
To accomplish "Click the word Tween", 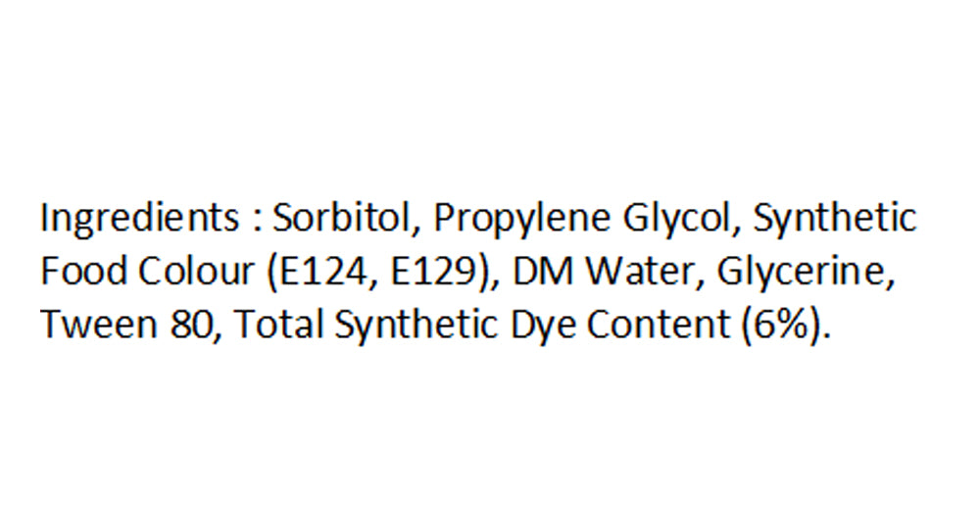I will coord(99,325).
